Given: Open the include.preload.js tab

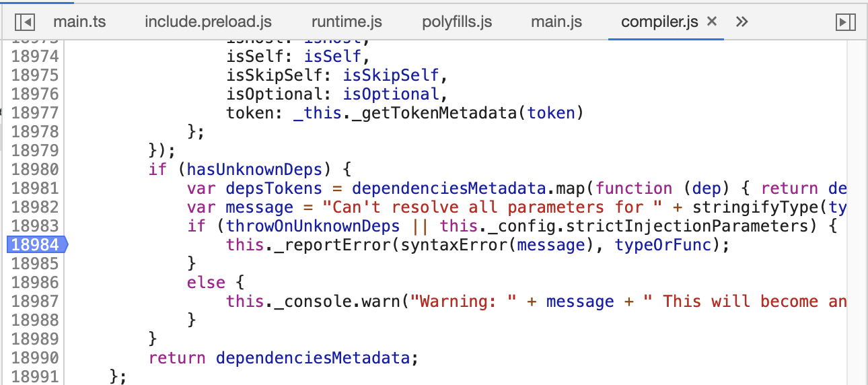Looking at the screenshot, I should 208,22.
